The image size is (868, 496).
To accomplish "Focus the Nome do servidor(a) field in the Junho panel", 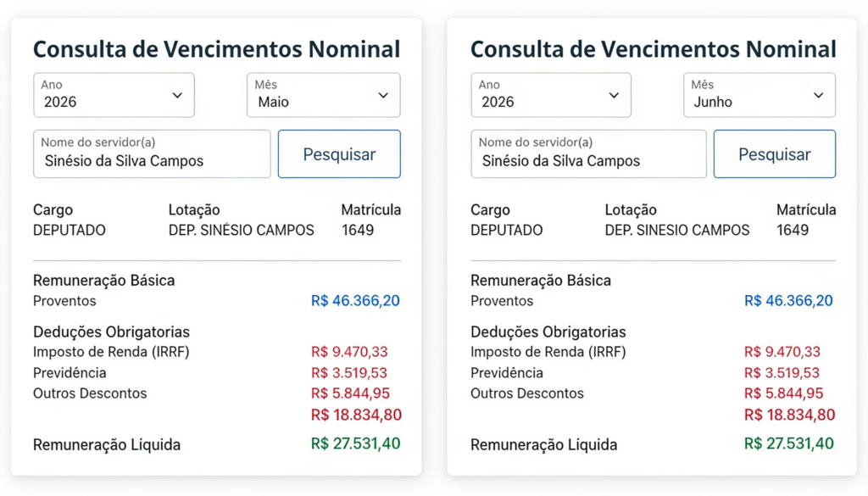I will coord(588,154).
